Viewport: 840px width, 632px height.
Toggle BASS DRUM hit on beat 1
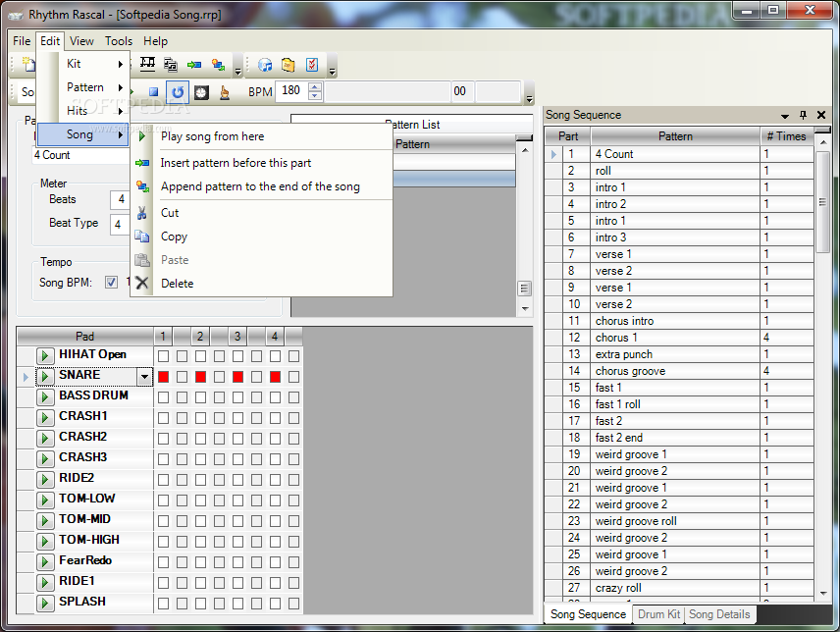164,397
